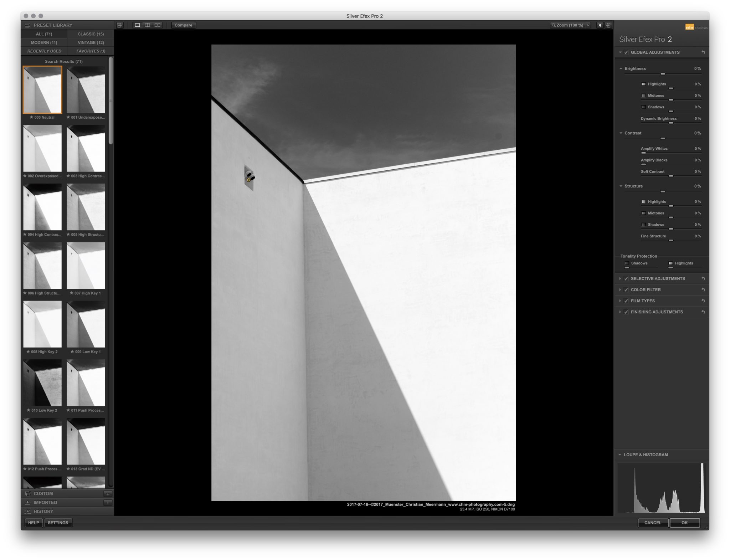This screenshot has height=560, width=730.
Task: Toggle the preset library panel icon
Action: pos(120,25)
